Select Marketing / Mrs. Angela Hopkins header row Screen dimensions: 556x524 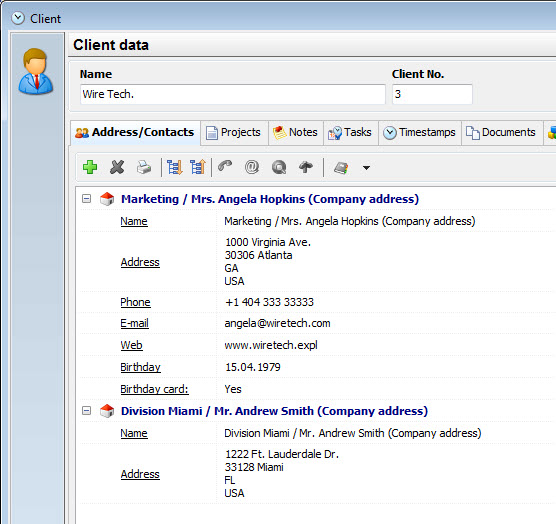[270, 199]
